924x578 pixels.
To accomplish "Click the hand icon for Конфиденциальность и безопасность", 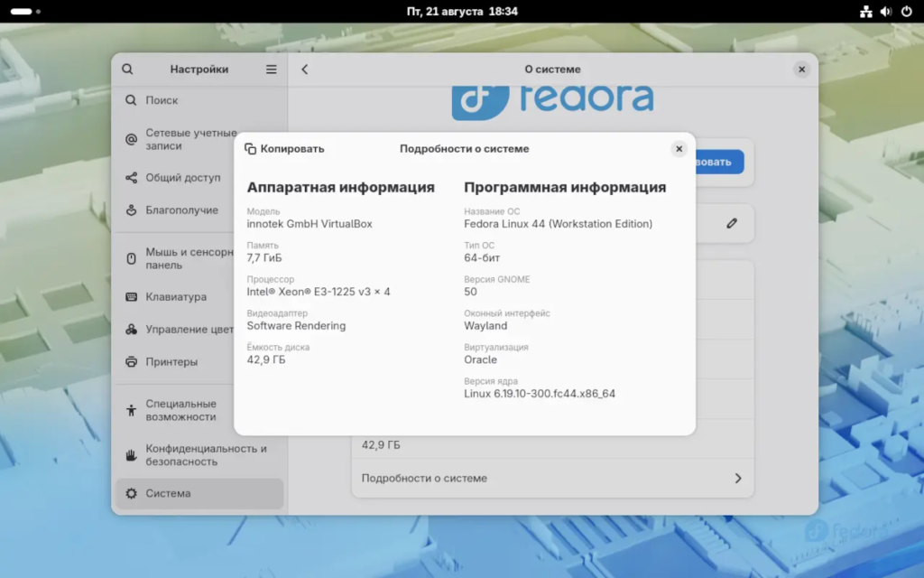I will [131, 455].
